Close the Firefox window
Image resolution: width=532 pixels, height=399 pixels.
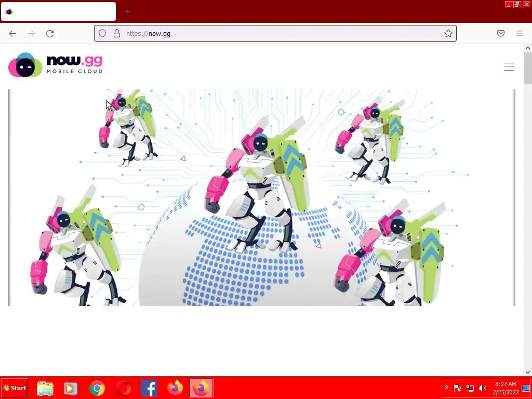526,4
